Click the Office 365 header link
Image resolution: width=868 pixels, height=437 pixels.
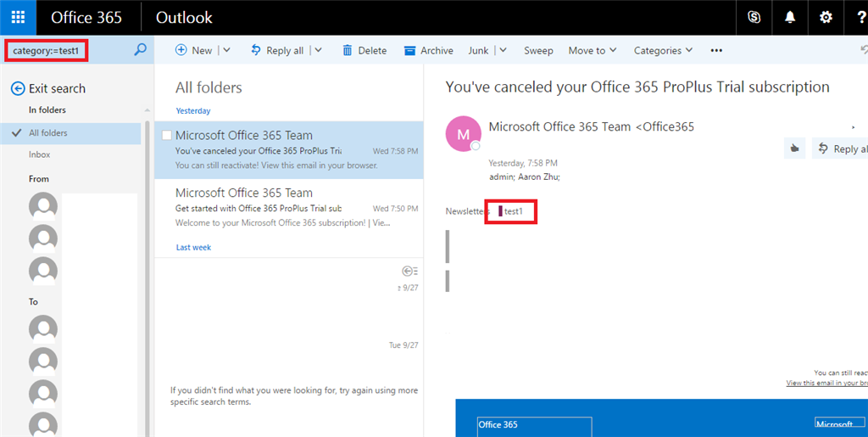(x=86, y=17)
